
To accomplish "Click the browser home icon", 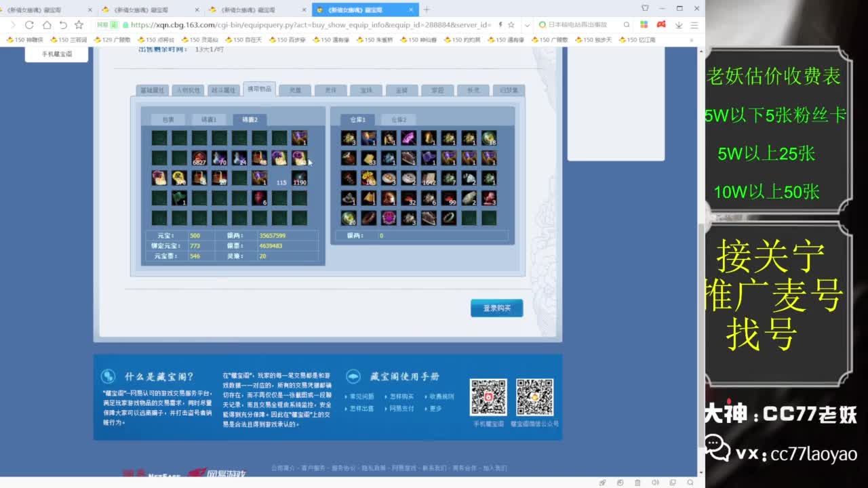I will 47,25.
